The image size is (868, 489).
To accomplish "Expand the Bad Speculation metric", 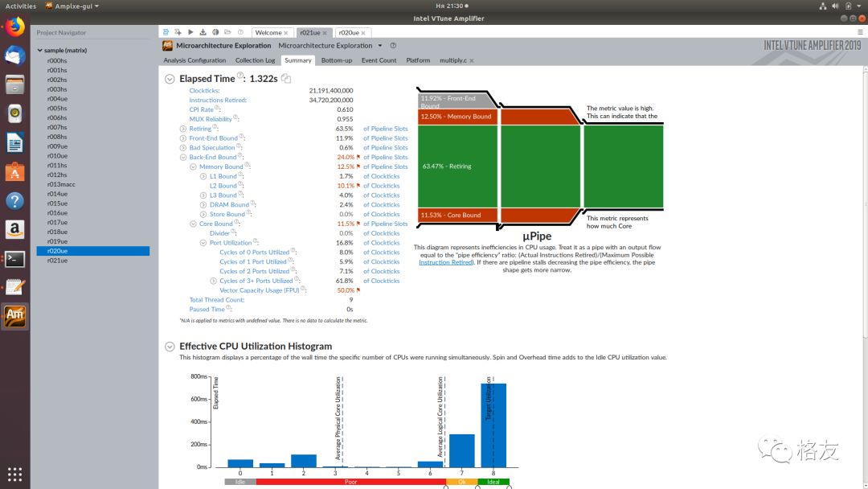I will tap(182, 148).
